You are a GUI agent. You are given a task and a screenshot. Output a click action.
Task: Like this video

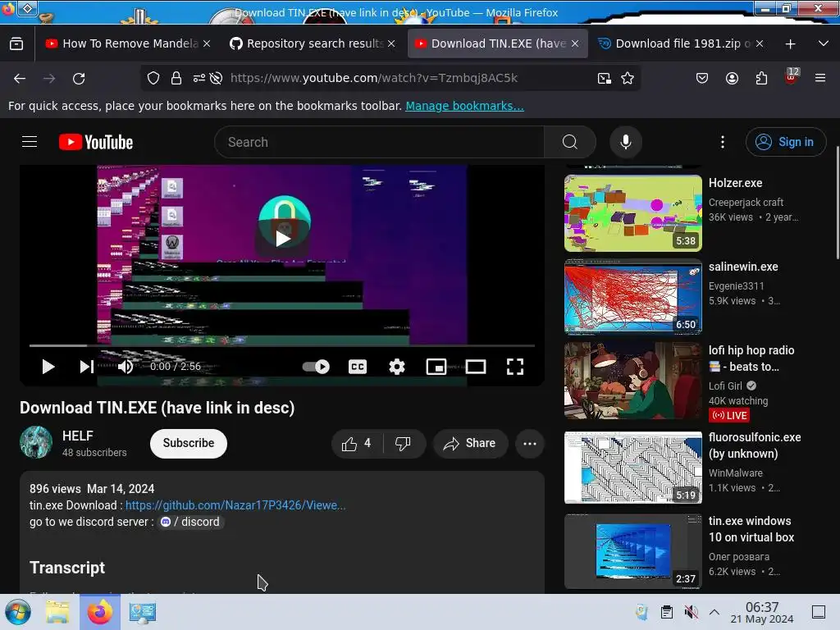coord(358,444)
